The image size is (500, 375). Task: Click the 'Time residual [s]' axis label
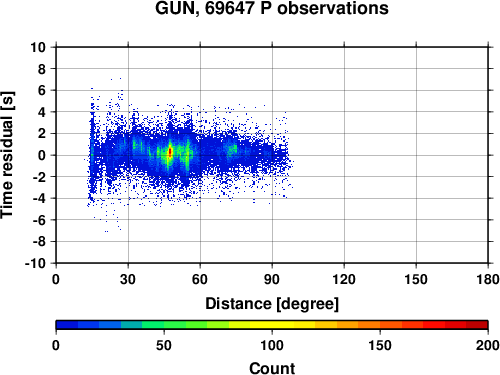tap(7, 155)
